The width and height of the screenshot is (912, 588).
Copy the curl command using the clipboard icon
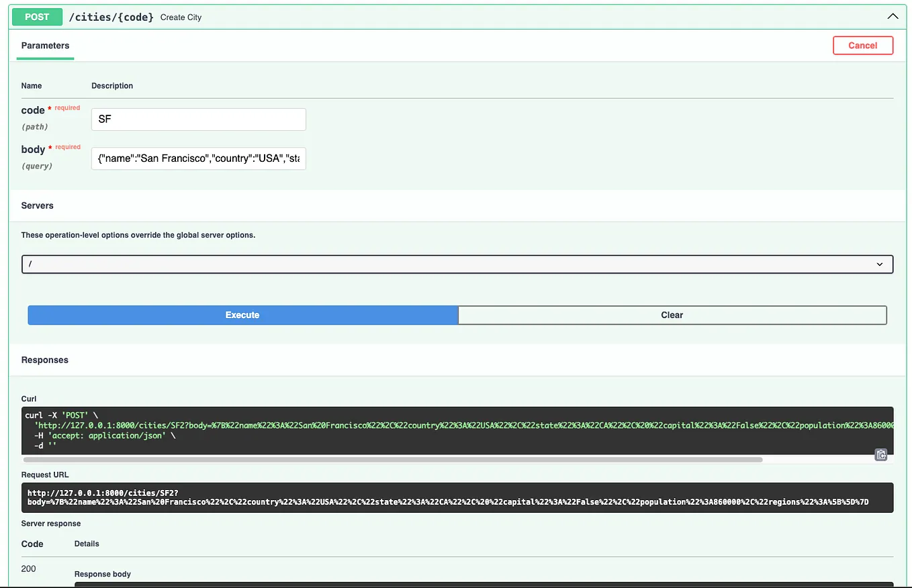click(880, 454)
